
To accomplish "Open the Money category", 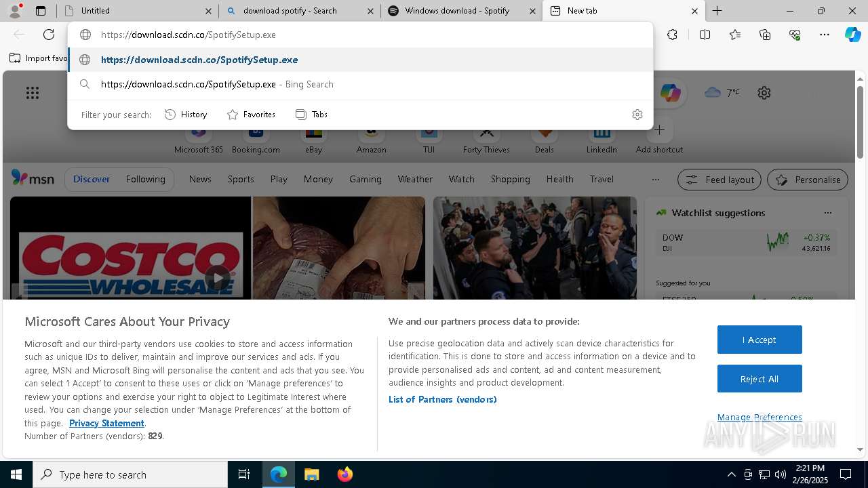I will click(x=318, y=179).
